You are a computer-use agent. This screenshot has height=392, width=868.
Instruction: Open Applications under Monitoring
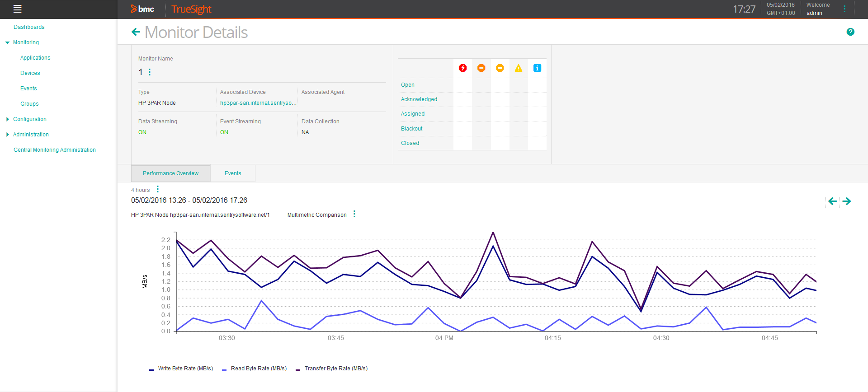pos(35,58)
